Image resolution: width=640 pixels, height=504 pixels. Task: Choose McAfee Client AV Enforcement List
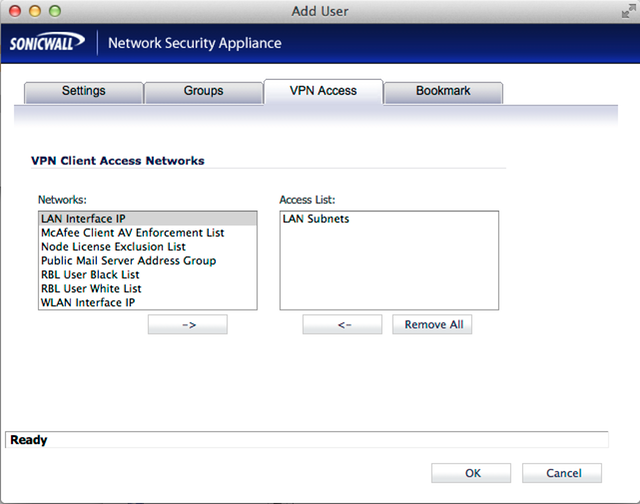148,233
